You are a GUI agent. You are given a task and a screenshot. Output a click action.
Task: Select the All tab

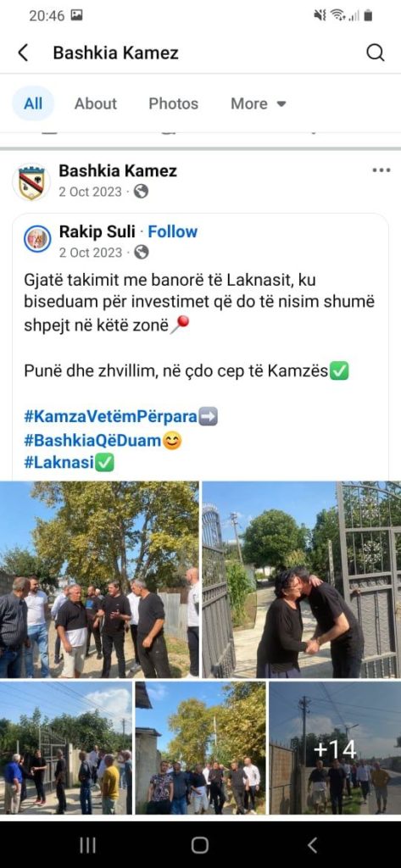33,103
